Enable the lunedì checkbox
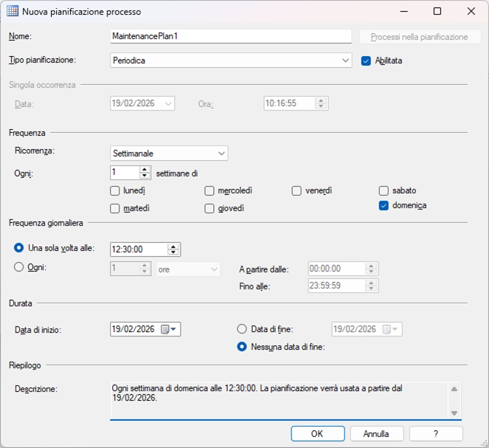489x448 pixels. (115, 191)
